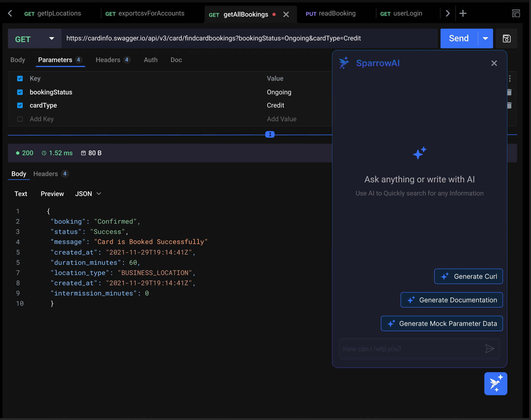Click the Send button
531x420 pixels.
click(x=459, y=39)
